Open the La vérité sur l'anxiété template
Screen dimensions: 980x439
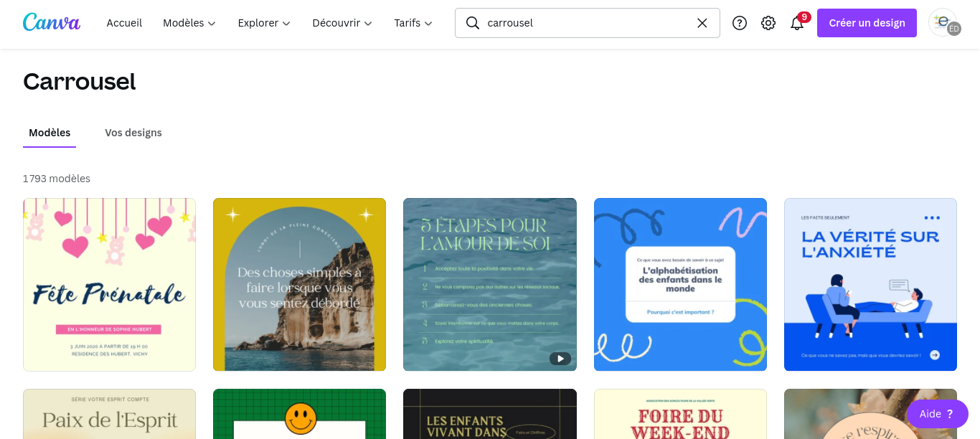point(870,285)
